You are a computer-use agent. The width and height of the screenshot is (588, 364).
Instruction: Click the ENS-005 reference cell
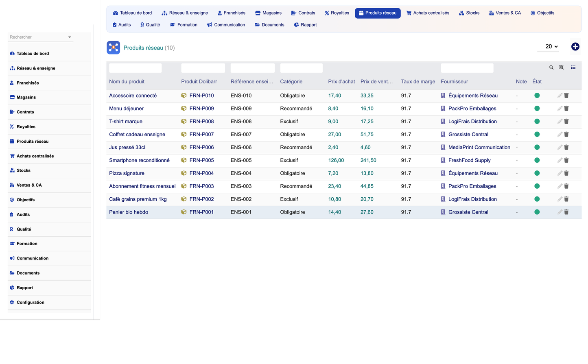(241, 160)
